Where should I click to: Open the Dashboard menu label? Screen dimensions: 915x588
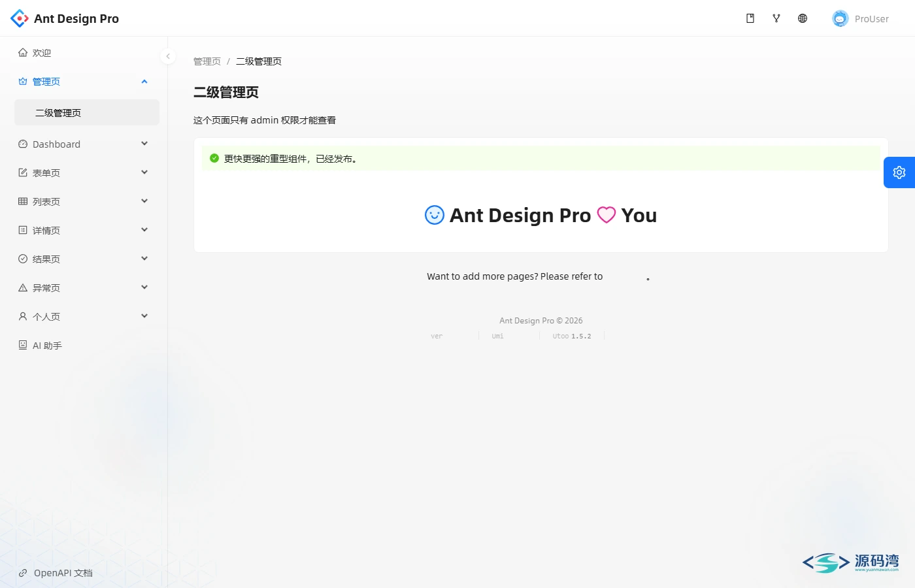(x=56, y=144)
